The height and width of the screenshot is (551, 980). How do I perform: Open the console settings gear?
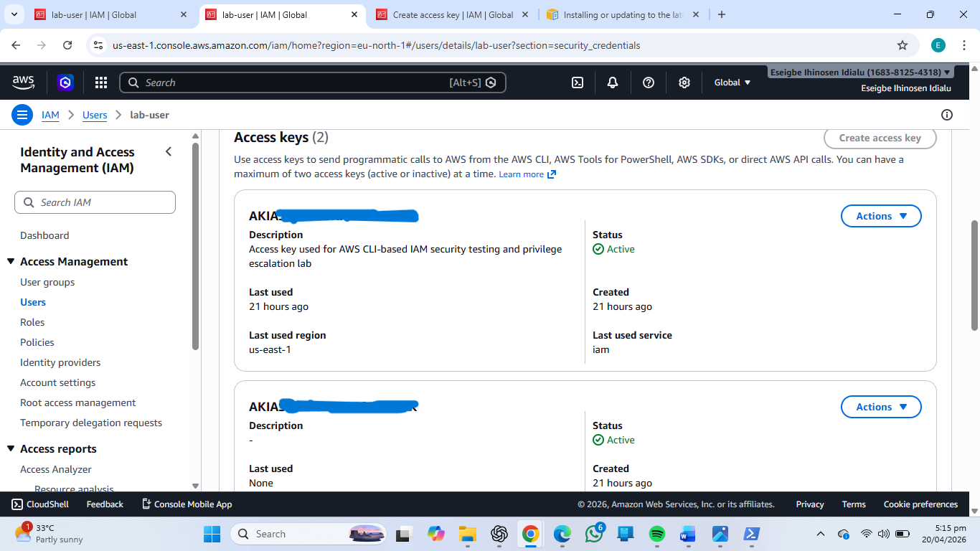pos(684,83)
